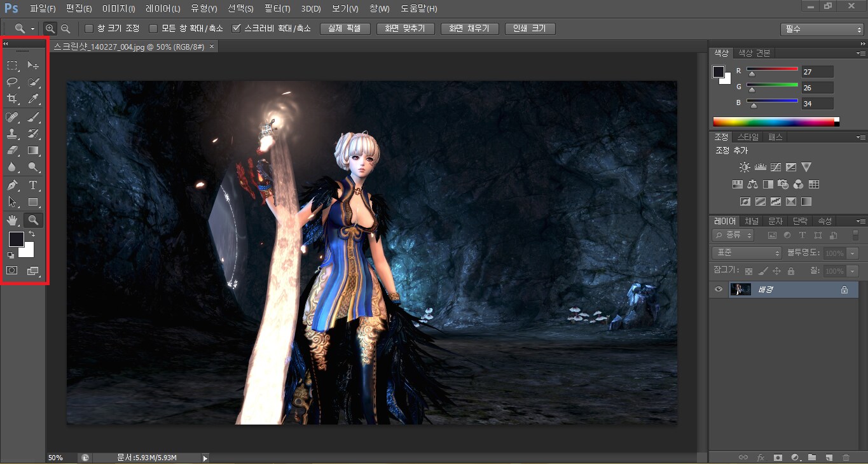The width and height of the screenshot is (868, 464).
Task: Open the 필수 workspace dropdown
Action: click(822, 29)
